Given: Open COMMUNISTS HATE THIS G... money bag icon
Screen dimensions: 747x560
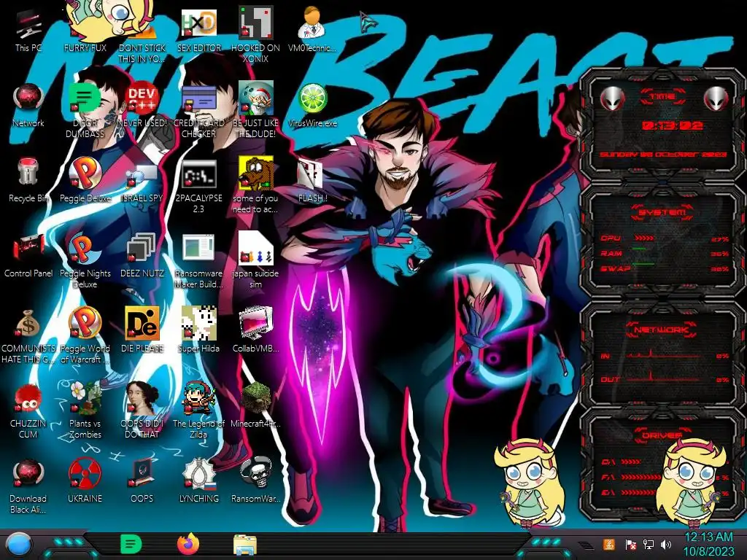Looking at the screenshot, I should pos(28,337).
